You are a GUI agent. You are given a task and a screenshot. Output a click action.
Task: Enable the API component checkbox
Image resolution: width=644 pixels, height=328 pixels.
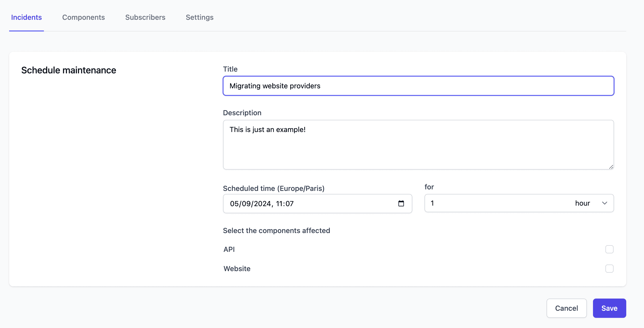click(x=609, y=249)
